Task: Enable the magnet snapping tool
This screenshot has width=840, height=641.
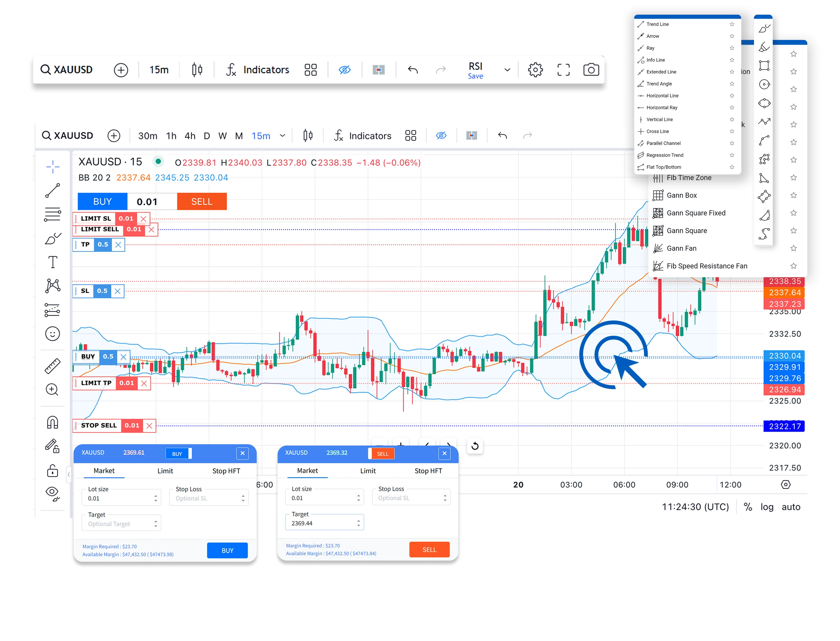Action: click(x=53, y=422)
